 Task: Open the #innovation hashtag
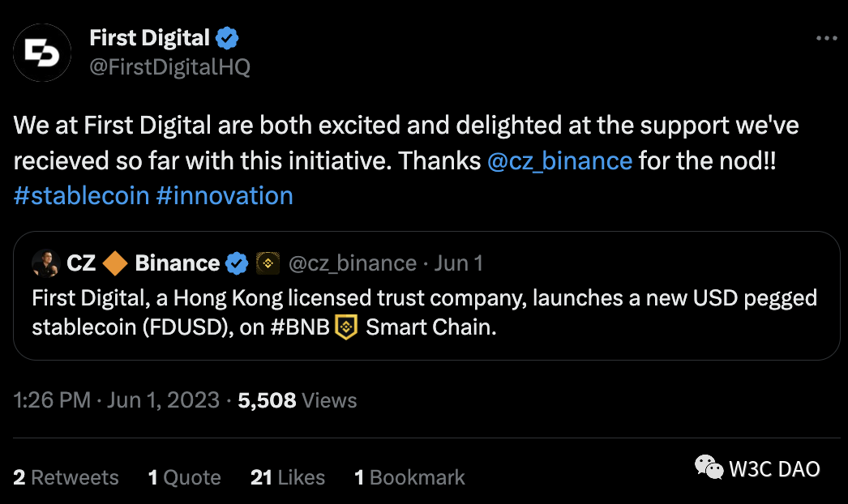224,195
